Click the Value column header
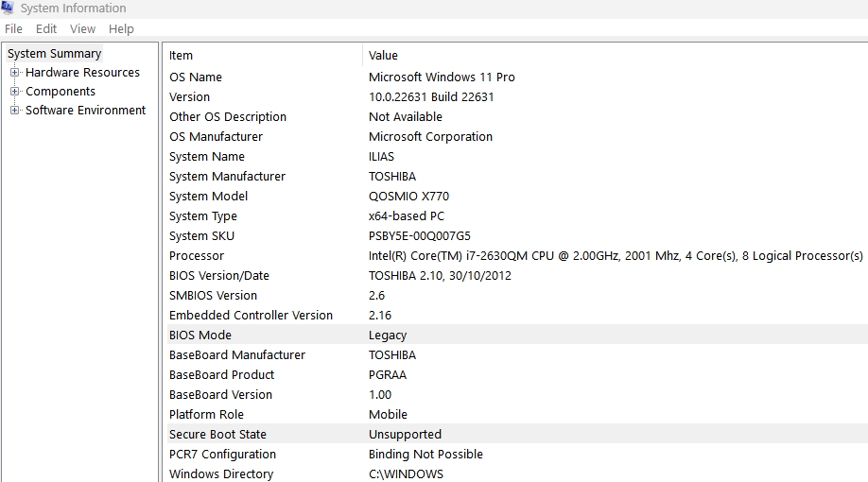The height and width of the screenshot is (482, 868). tap(383, 56)
